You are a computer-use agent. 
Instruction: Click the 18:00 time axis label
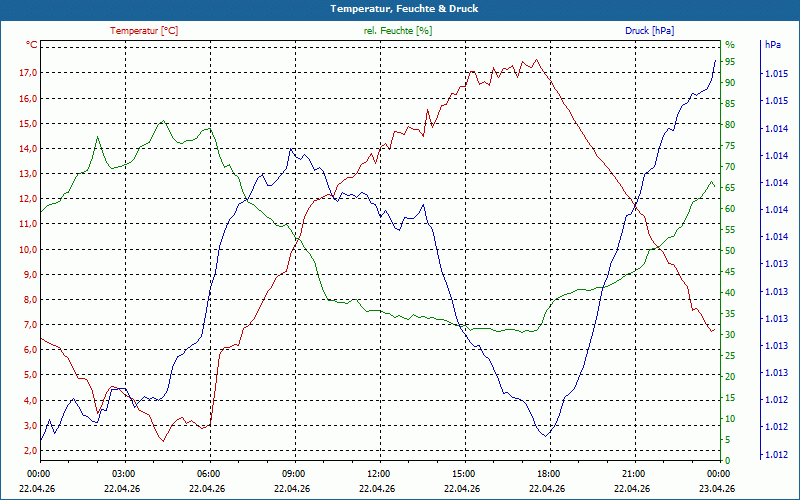tap(549, 474)
